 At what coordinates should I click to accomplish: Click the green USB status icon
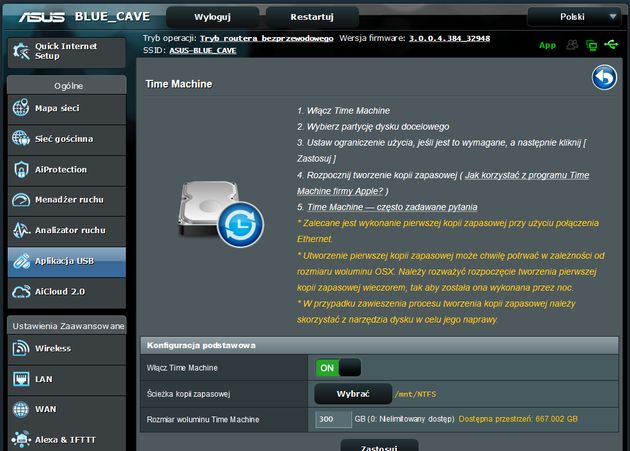tap(611, 44)
